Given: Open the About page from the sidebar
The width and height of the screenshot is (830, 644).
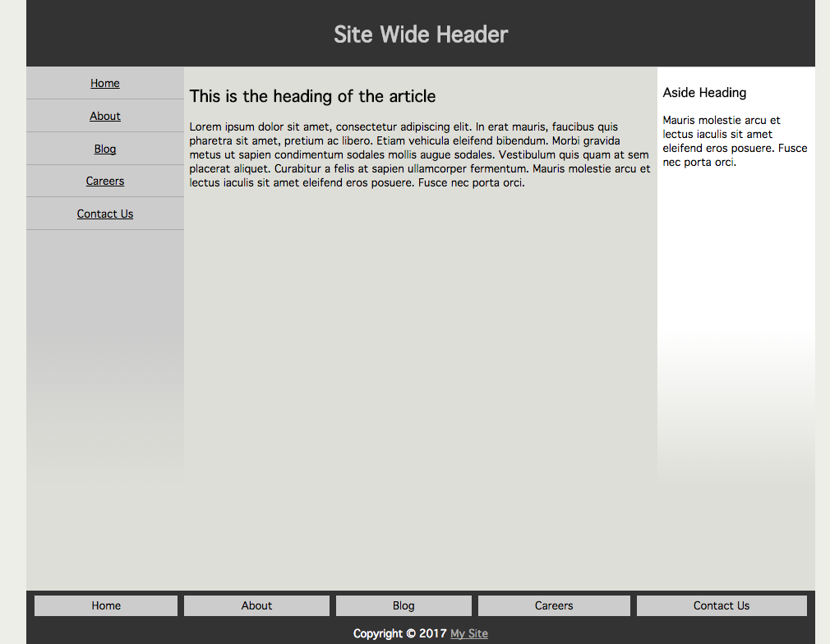Looking at the screenshot, I should [x=104, y=116].
